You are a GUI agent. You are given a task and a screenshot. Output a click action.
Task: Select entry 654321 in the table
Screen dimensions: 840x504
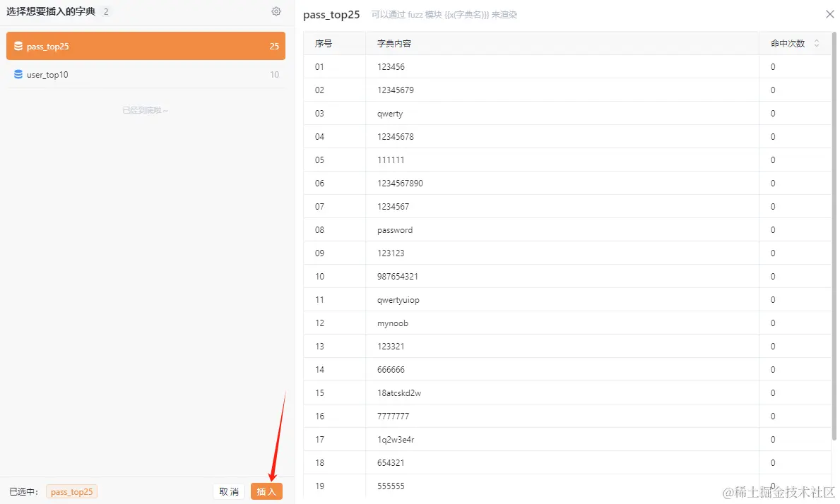[391, 463]
